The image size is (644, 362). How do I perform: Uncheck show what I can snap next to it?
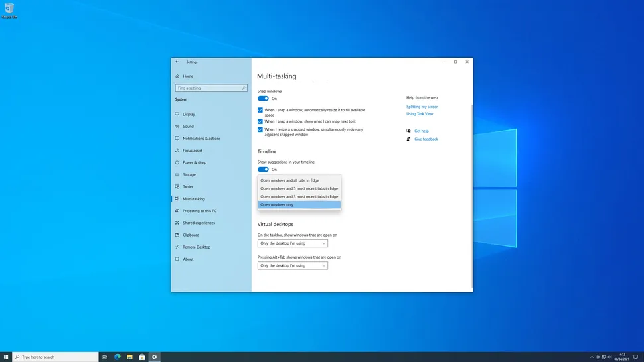[260, 121]
